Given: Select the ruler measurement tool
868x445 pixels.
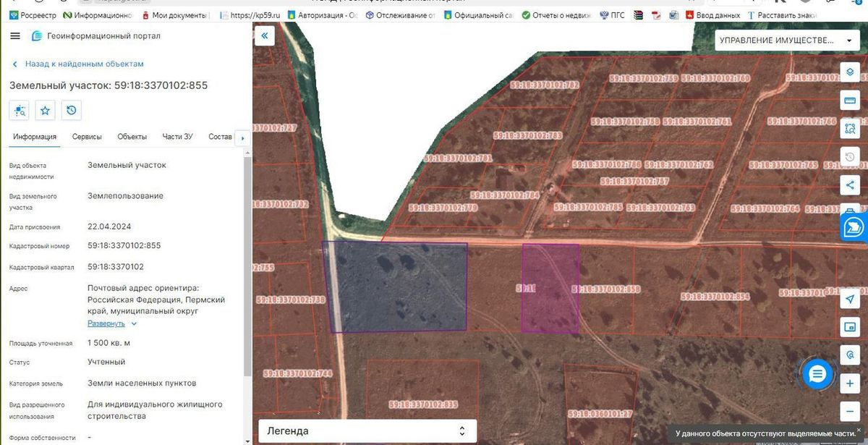Looking at the screenshot, I should point(850,100).
